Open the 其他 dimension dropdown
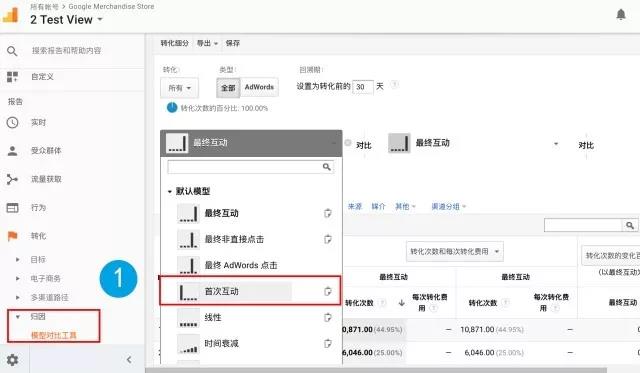 405,206
